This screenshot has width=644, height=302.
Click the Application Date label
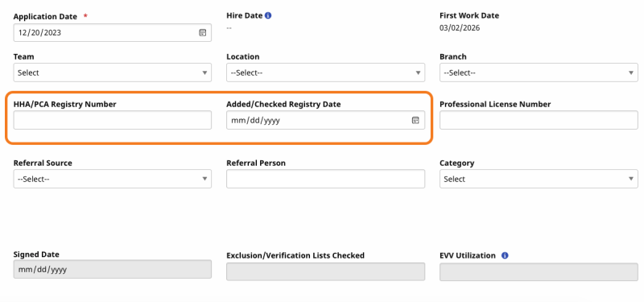click(x=45, y=16)
